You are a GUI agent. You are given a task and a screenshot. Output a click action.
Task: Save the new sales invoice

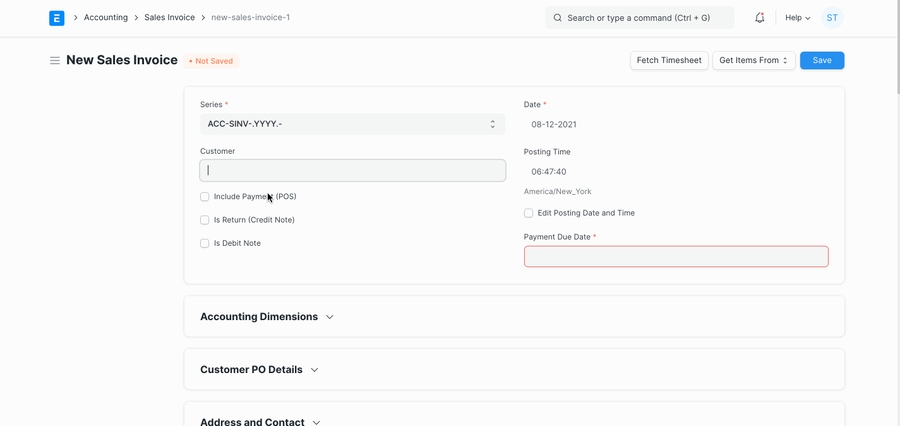821,61
